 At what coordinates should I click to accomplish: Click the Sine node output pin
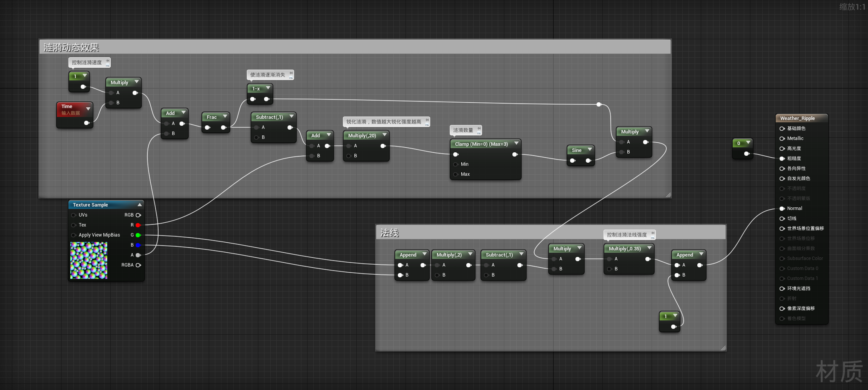pyautogui.click(x=589, y=160)
